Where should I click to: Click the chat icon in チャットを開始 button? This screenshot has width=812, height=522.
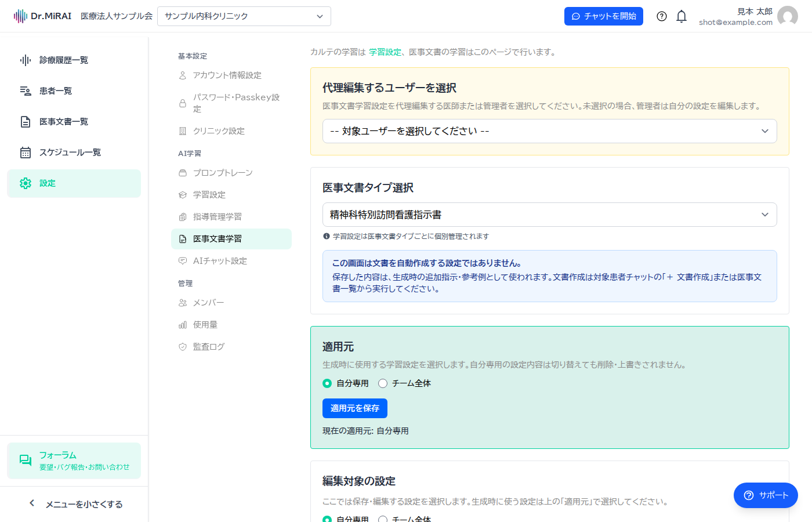click(x=576, y=16)
